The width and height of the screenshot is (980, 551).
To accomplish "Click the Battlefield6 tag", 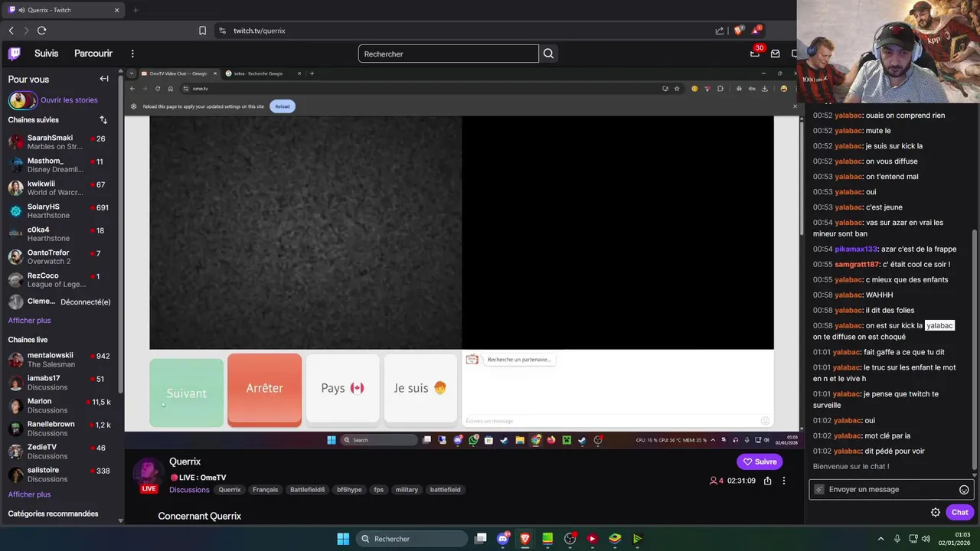I will (307, 490).
